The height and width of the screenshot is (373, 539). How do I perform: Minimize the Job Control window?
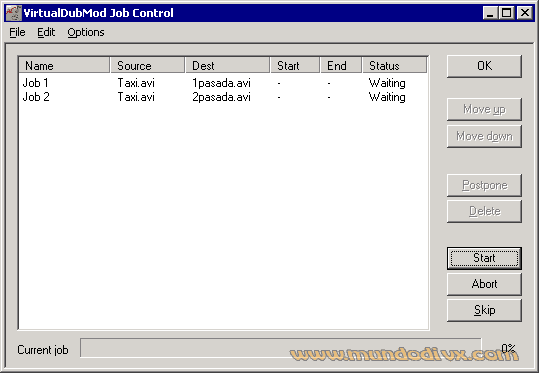coord(490,13)
